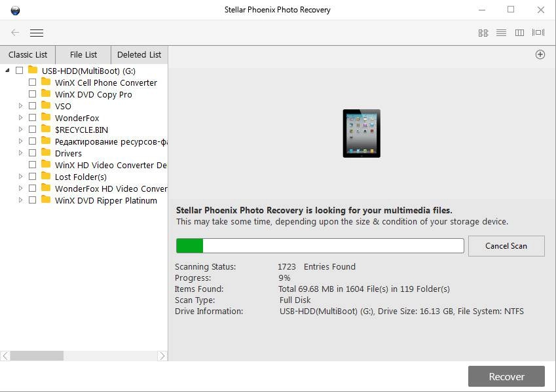Check the USB-HDD(MultiBoot) (G:) checkbox
The image size is (556, 392).
(20, 70)
